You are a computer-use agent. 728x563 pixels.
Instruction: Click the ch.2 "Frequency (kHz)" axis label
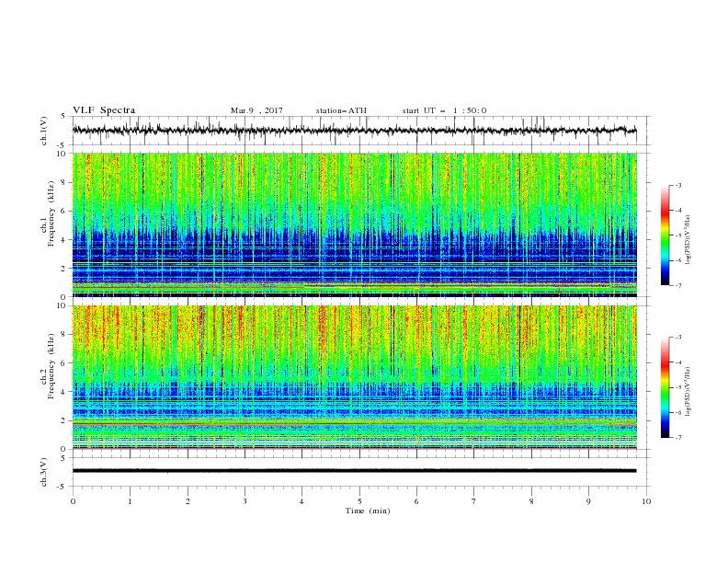(x=51, y=366)
